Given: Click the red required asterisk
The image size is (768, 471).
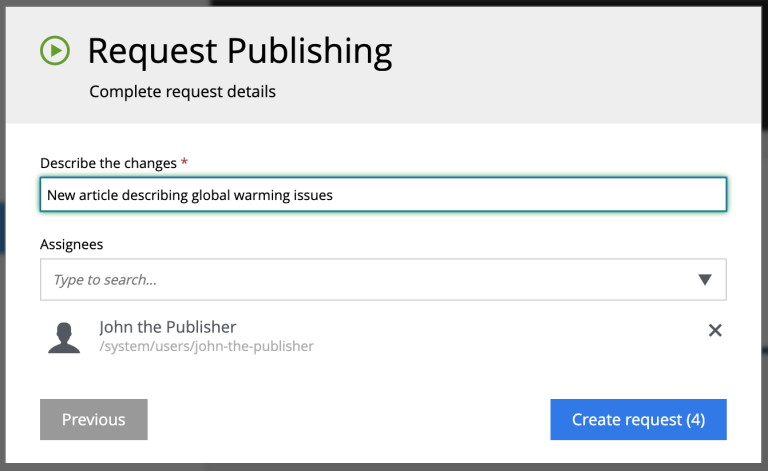Looking at the screenshot, I should [x=184, y=161].
